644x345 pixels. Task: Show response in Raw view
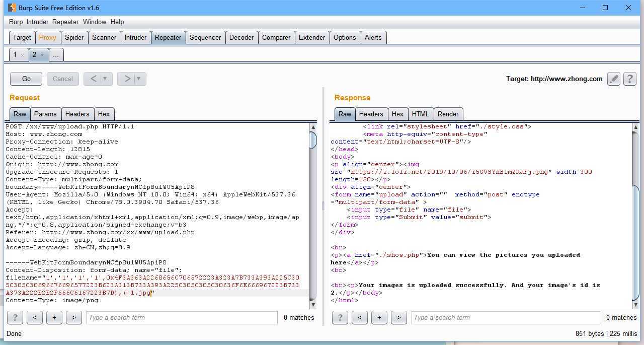click(345, 114)
